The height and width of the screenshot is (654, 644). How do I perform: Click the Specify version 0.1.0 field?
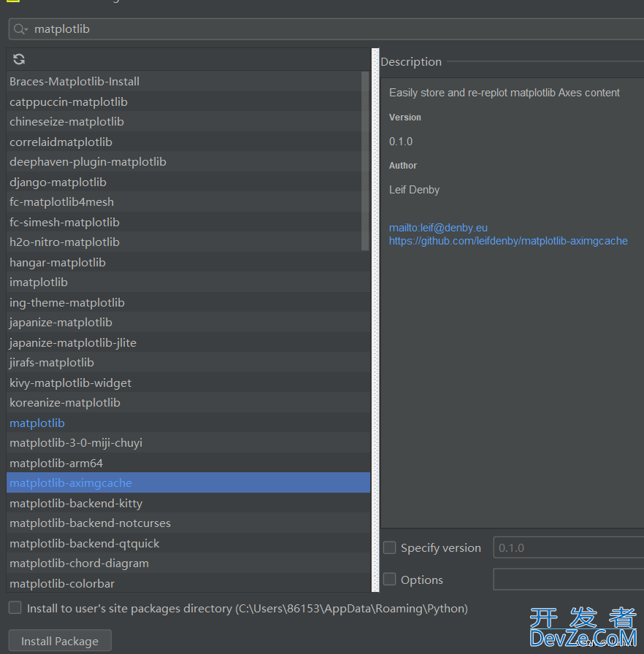pos(569,547)
